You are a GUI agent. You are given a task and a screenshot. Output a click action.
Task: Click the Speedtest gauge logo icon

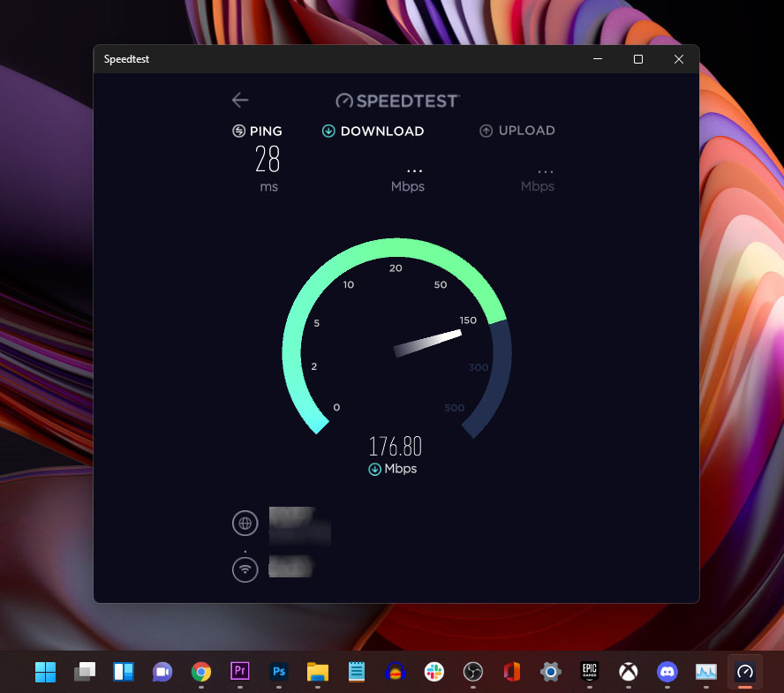point(344,101)
